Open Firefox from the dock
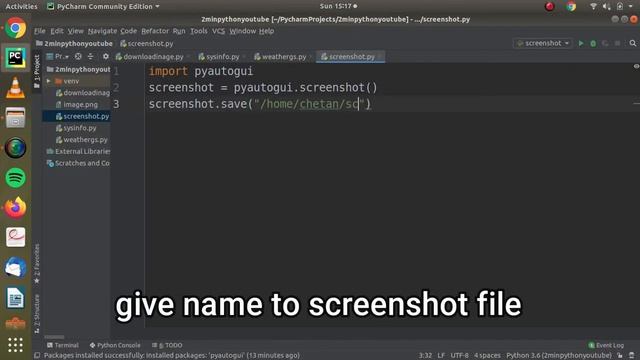The height and width of the screenshot is (360, 640). click(16, 208)
